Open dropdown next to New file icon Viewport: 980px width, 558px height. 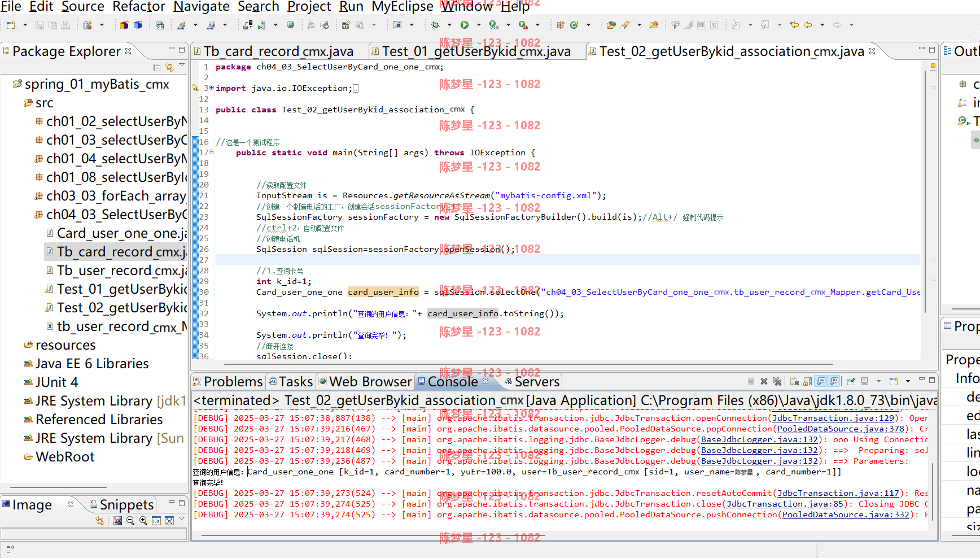pos(24,25)
